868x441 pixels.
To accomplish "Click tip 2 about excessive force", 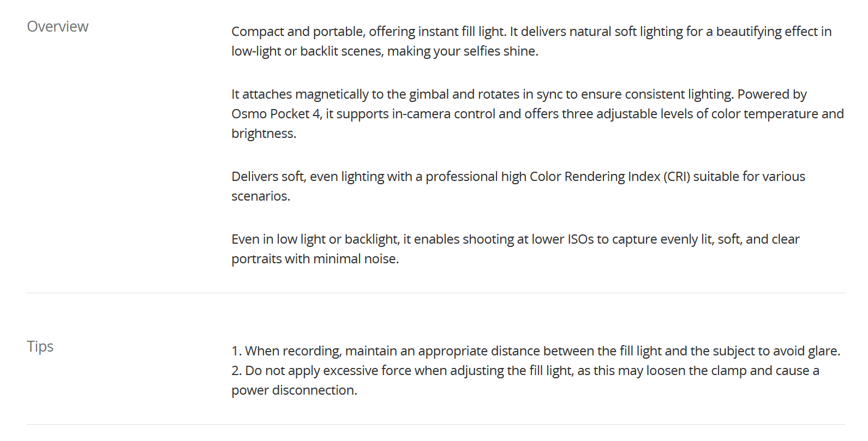I will [x=525, y=371].
